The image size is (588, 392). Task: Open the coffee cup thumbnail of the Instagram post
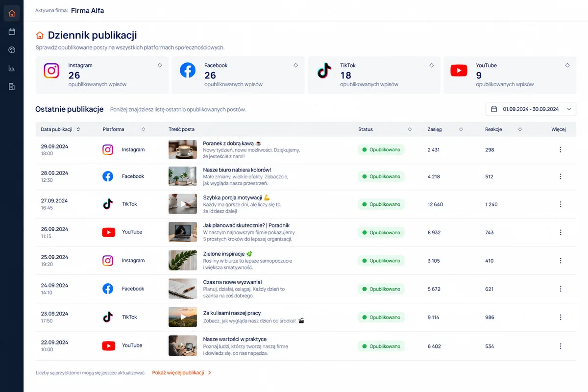(x=183, y=149)
